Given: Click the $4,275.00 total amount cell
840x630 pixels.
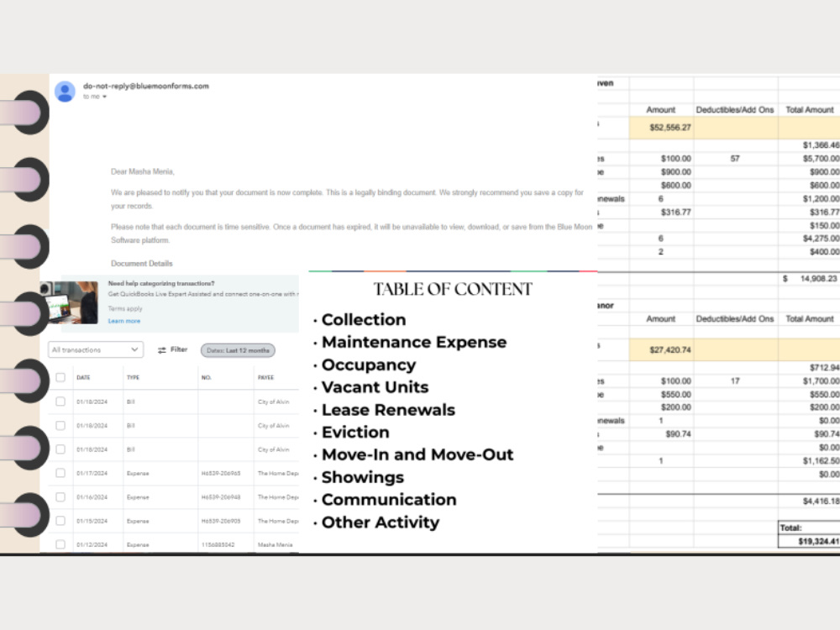Looking at the screenshot, I should 810,239.
